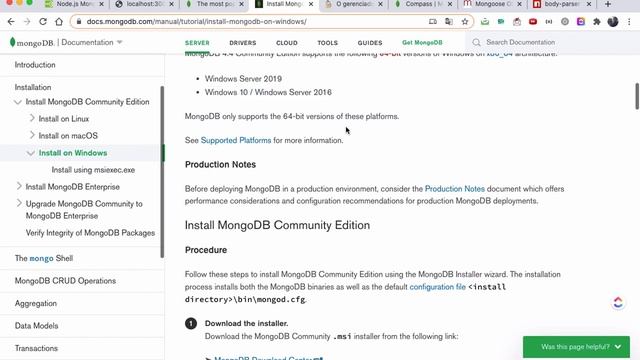This screenshot has height=360, width=640.
Task: Open The mongo Shell sidebar item
Action: tap(44, 258)
